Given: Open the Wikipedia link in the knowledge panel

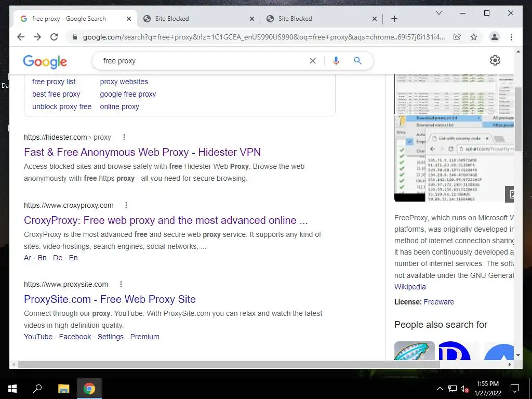Looking at the screenshot, I should (410, 287).
